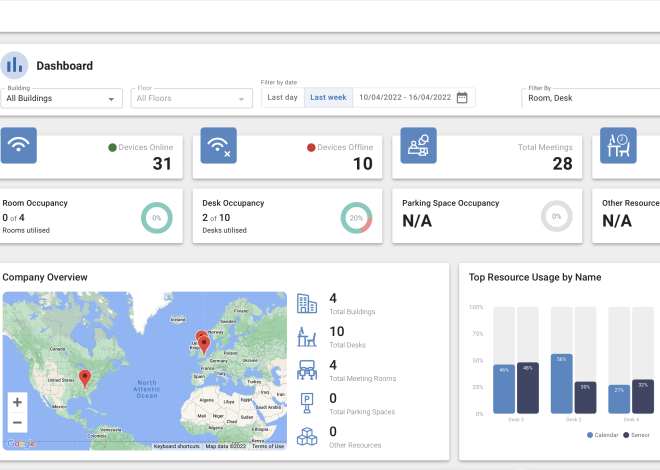Image resolution: width=660 pixels, height=470 pixels.
Task: Click the Other Resources cubes icon
Action: coord(307,436)
